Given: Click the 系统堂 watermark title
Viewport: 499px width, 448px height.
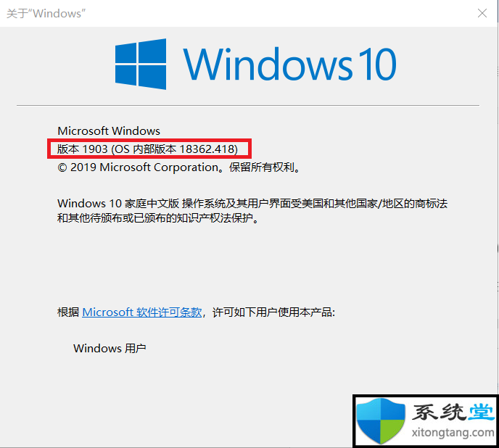Looking at the screenshot, I should click(453, 412).
